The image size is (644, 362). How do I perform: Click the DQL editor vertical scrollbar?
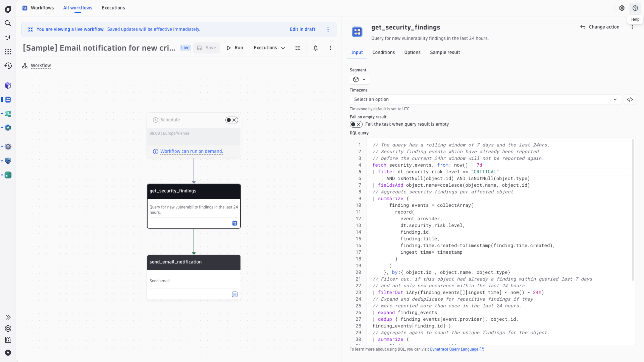tap(633, 210)
